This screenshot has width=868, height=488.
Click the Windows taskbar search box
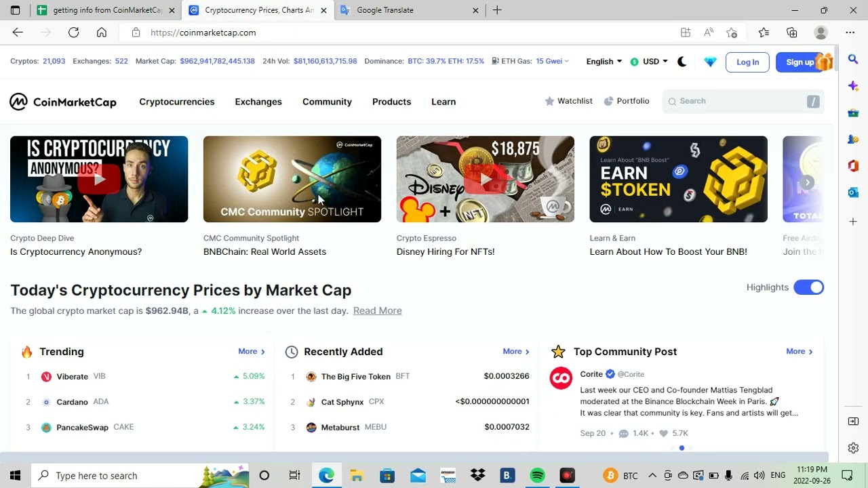tap(141, 475)
